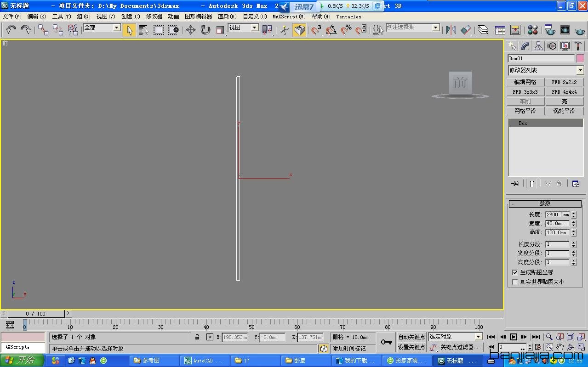Choose the Unlink Selection tool
This screenshot has height=367, width=588.
coord(58,30)
